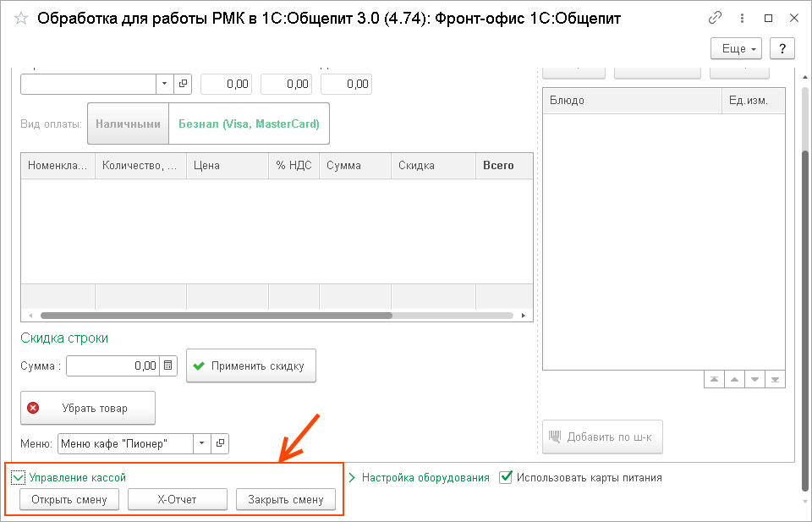Add form to favorites with star icon
The height and width of the screenshot is (522, 812).
click(x=21, y=18)
